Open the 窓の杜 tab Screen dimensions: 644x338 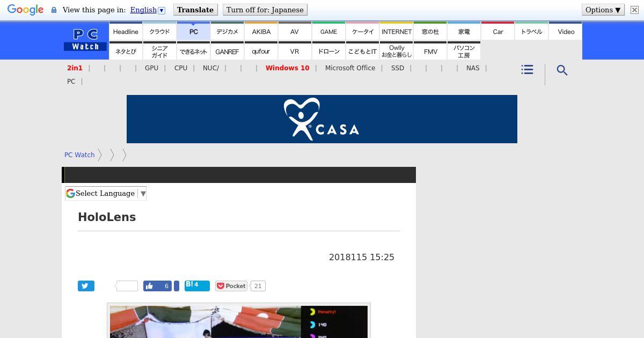[430, 32]
